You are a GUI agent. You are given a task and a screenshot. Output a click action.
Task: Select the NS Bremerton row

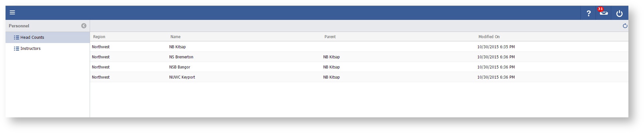tap(181, 57)
